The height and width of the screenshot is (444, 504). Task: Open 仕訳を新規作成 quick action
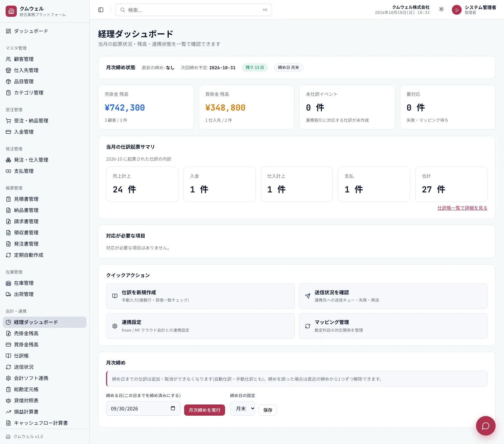pyautogui.click(x=200, y=296)
